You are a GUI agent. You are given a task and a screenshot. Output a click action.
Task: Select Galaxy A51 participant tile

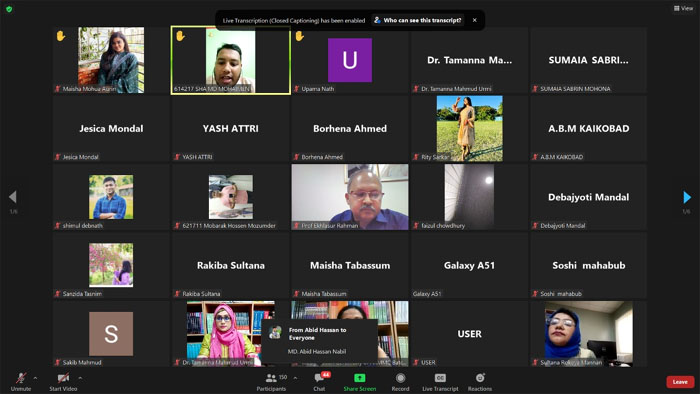click(x=469, y=265)
